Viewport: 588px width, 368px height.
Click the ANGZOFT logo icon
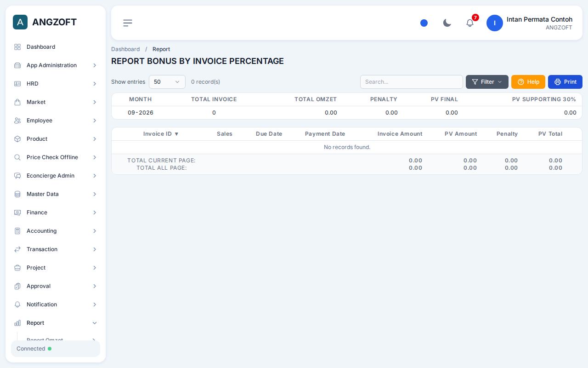[20, 22]
